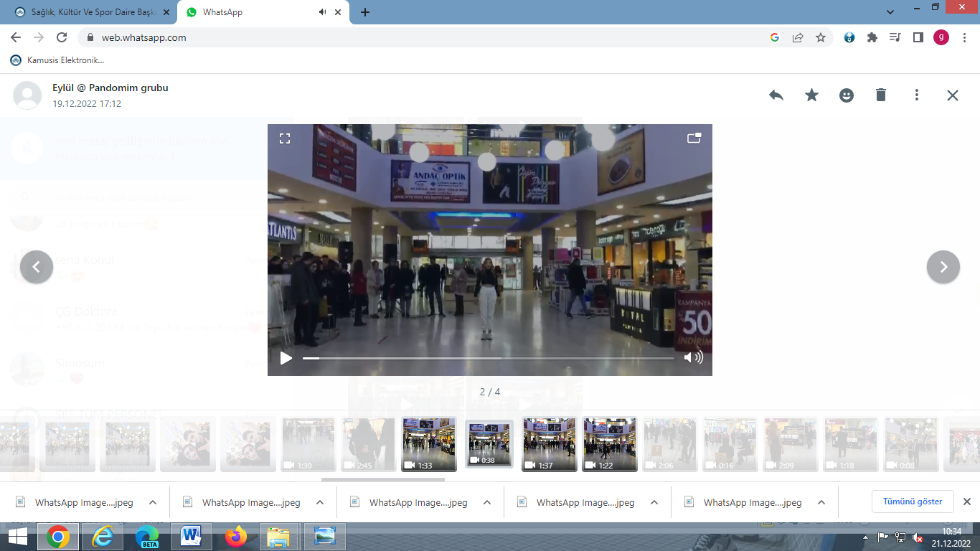The width and height of the screenshot is (980, 551).
Task: Reply to the message with arrow icon
Action: (x=776, y=95)
